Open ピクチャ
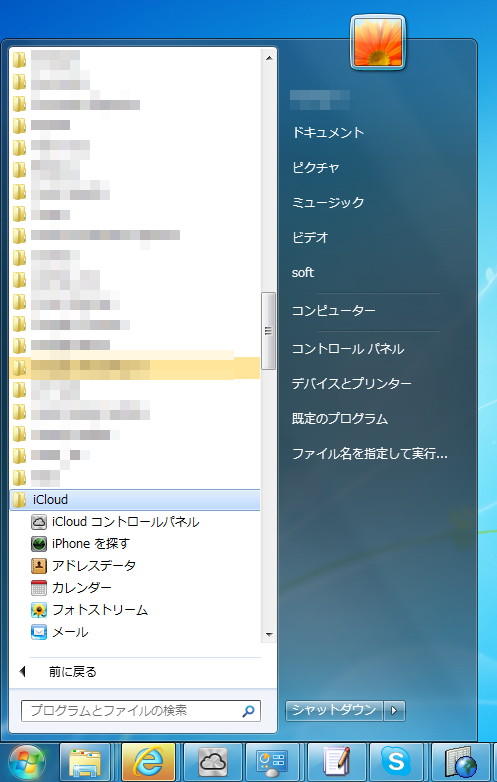Image resolution: width=497 pixels, height=782 pixels. coord(316,168)
